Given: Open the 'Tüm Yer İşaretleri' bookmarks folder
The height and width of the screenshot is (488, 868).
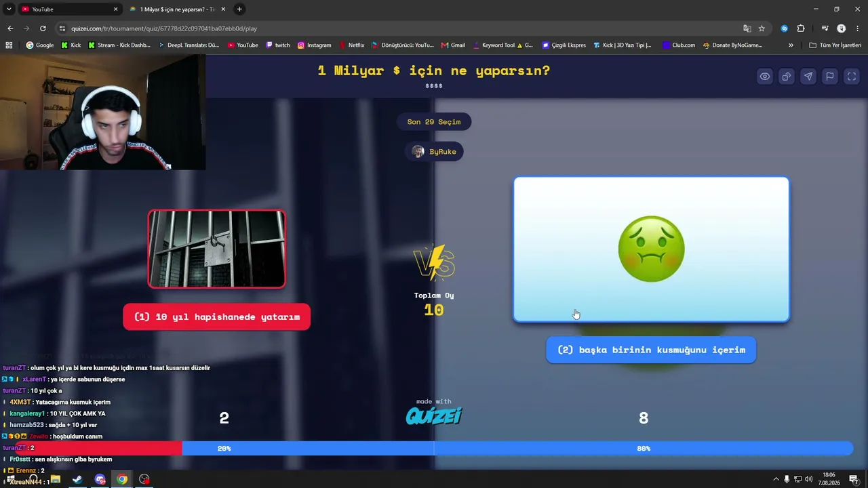Looking at the screenshot, I should click(x=835, y=45).
